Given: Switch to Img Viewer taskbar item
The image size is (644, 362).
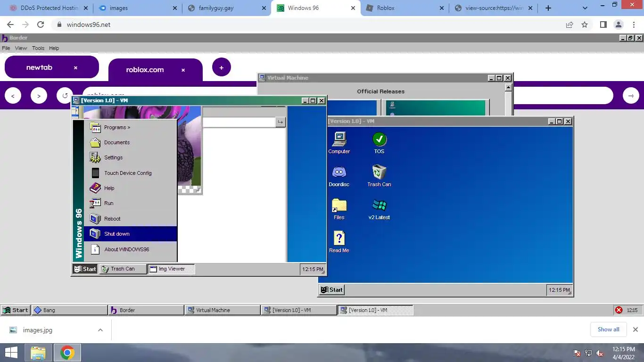Looking at the screenshot, I should (x=171, y=269).
